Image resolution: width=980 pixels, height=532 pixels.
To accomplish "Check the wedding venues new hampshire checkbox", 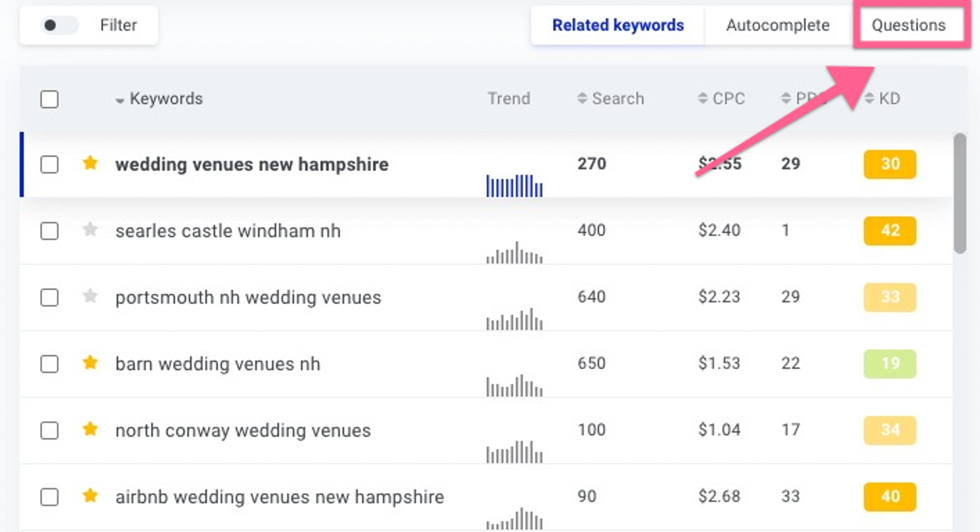I will (x=49, y=164).
